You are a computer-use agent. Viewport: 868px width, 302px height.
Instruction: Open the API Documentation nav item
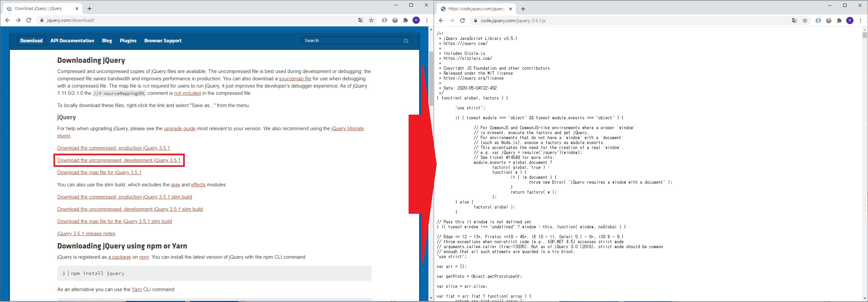click(x=72, y=41)
